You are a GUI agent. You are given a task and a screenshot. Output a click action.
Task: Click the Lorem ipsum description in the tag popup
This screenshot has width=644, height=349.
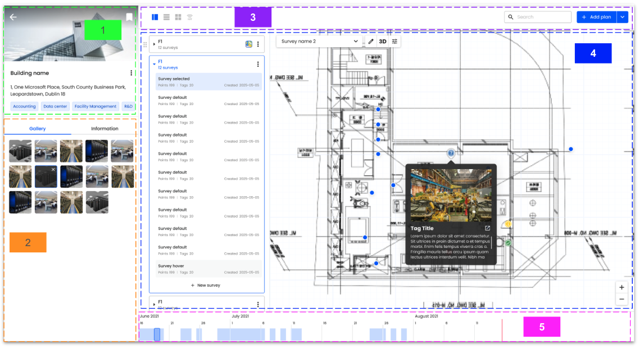click(450, 246)
